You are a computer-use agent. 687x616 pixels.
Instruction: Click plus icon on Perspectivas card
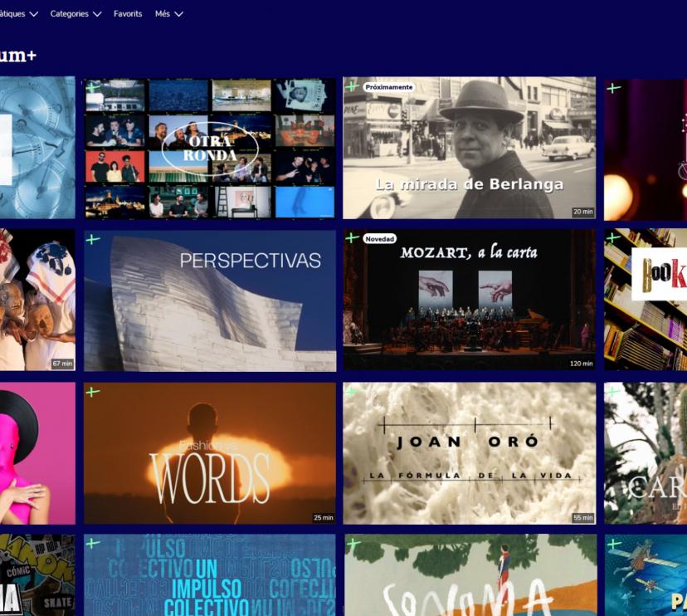tap(93, 239)
